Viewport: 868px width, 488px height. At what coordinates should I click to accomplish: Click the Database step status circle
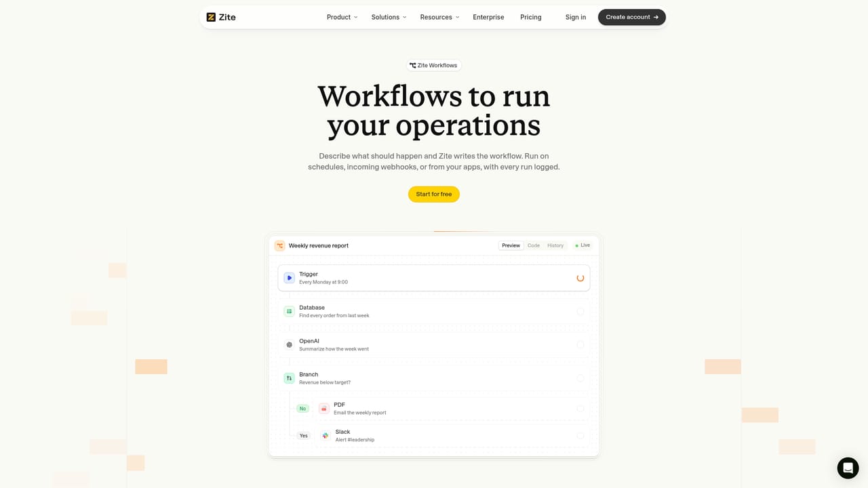[x=580, y=311]
